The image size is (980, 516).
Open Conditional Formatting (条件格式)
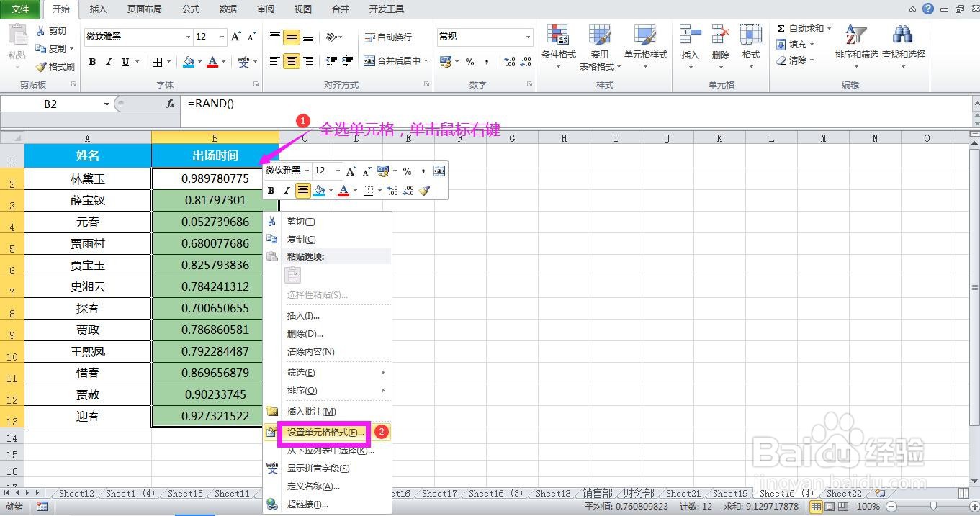click(558, 47)
